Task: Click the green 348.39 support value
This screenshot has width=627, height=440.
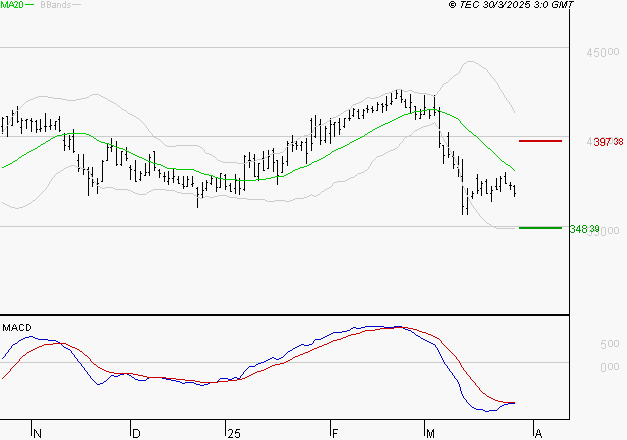Action: pyautogui.click(x=585, y=229)
